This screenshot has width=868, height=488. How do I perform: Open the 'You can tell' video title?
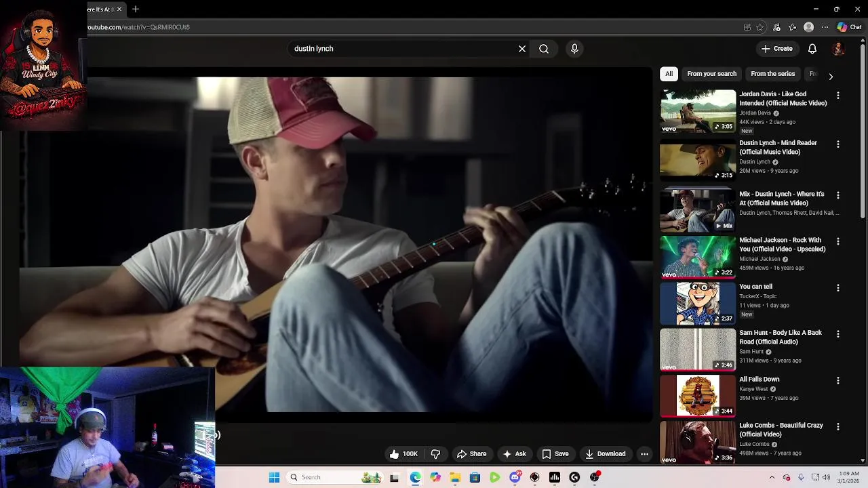pos(756,287)
